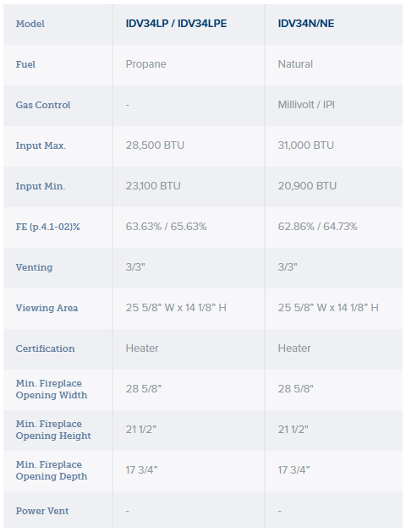Select the 23,100 BTU input min value
Viewport: 406px width, 532px height.
[153, 186]
